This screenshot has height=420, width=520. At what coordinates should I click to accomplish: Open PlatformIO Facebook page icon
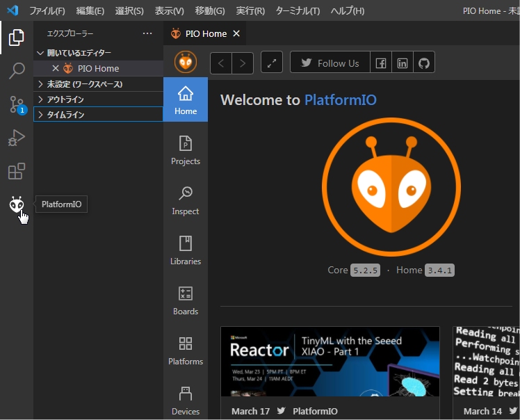pos(381,63)
